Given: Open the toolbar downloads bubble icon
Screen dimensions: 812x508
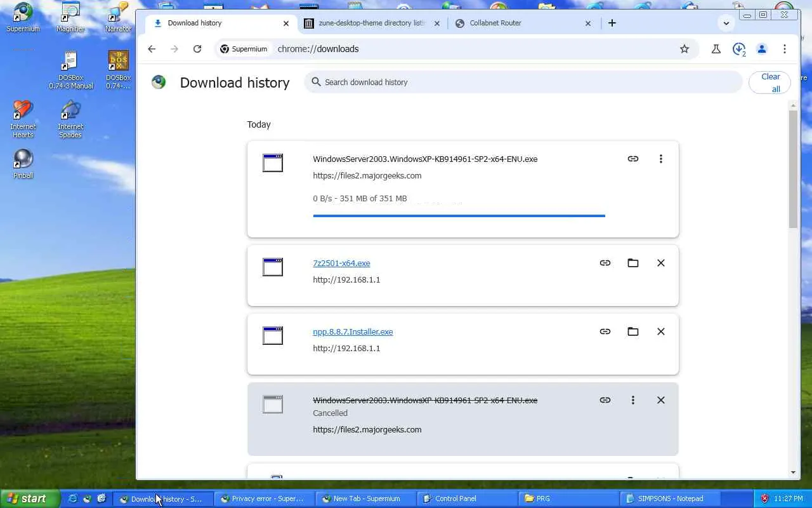Looking at the screenshot, I should [x=739, y=49].
